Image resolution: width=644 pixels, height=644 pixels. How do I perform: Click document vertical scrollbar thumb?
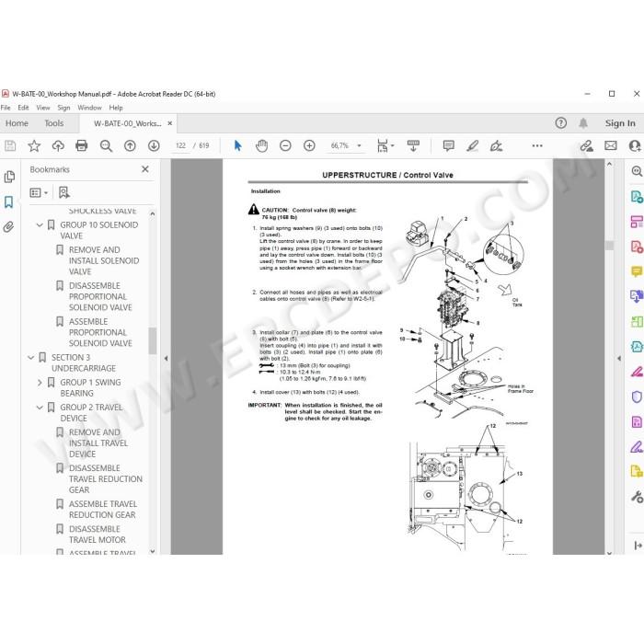click(609, 246)
